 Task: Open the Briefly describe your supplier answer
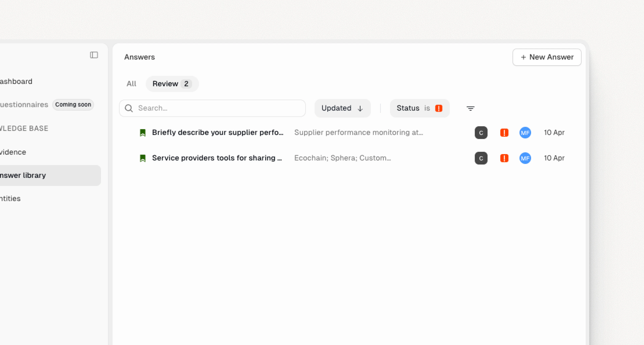[x=218, y=132]
